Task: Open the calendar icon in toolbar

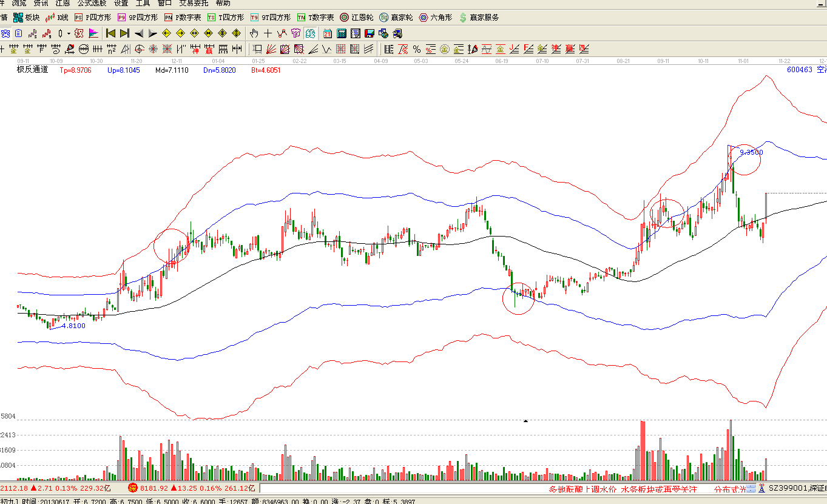Action: (328, 33)
